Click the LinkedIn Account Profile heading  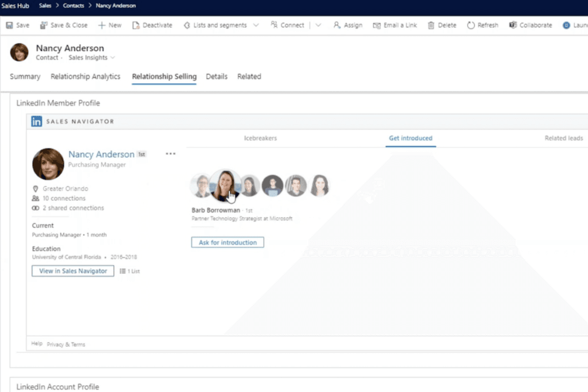pyautogui.click(x=58, y=387)
